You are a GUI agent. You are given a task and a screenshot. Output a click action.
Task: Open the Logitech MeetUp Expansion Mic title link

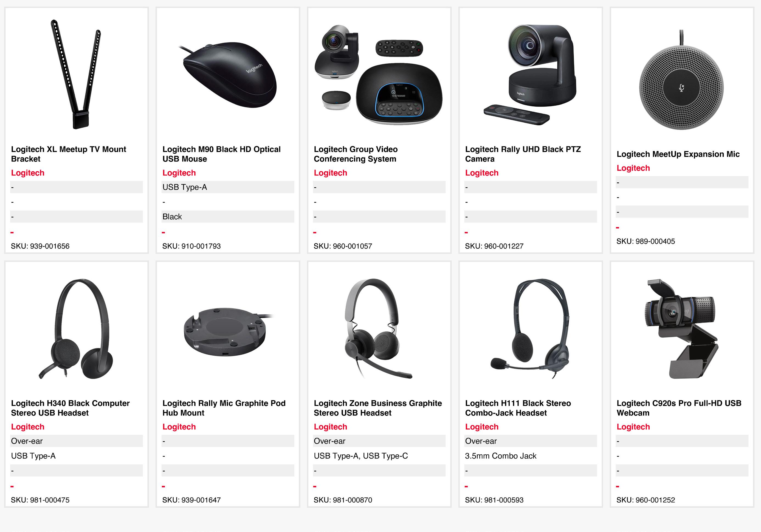678,154
